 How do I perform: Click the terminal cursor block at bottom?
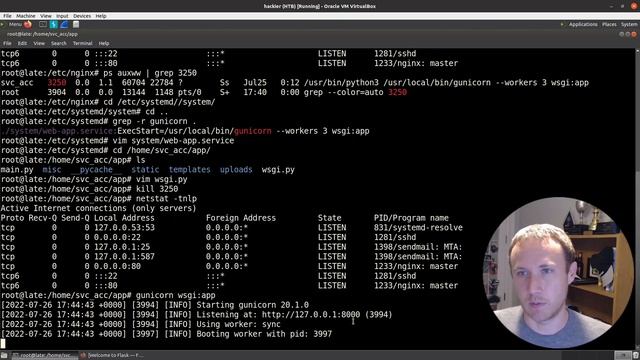pos(3,344)
